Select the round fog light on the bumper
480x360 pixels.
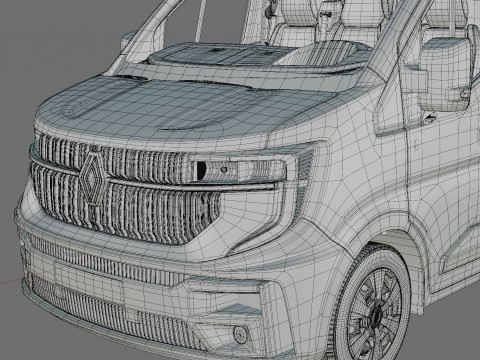tap(240, 335)
